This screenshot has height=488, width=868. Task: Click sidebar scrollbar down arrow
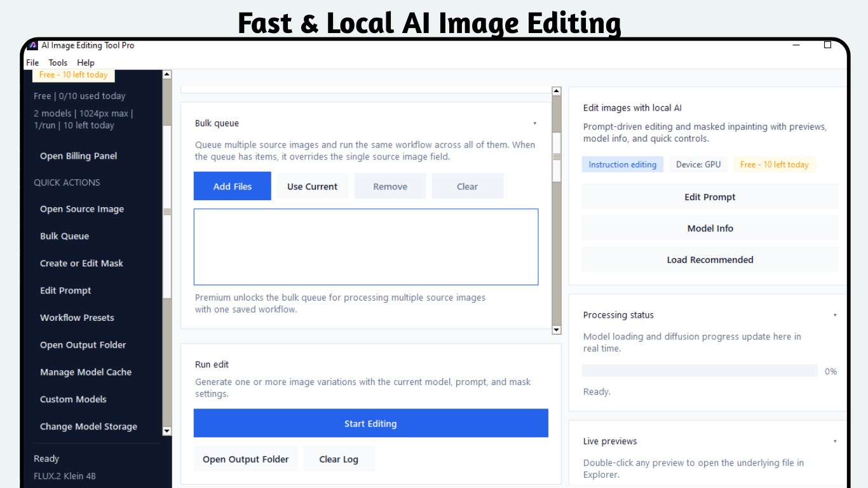pos(167,431)
